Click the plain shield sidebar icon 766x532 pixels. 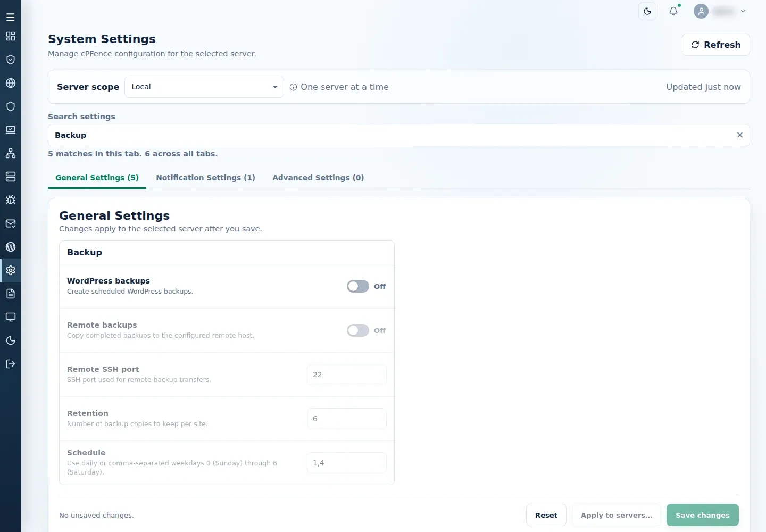pos(11,106)
